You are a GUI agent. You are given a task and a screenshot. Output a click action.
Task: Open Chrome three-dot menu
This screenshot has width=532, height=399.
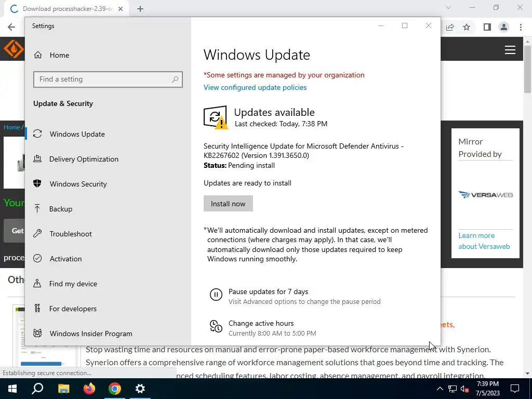coord(521,27)
